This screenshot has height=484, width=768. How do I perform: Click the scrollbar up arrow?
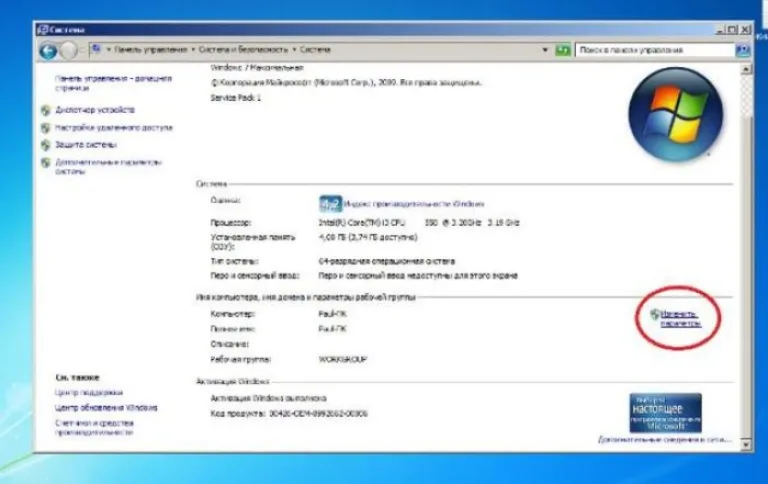click(745, 70)
